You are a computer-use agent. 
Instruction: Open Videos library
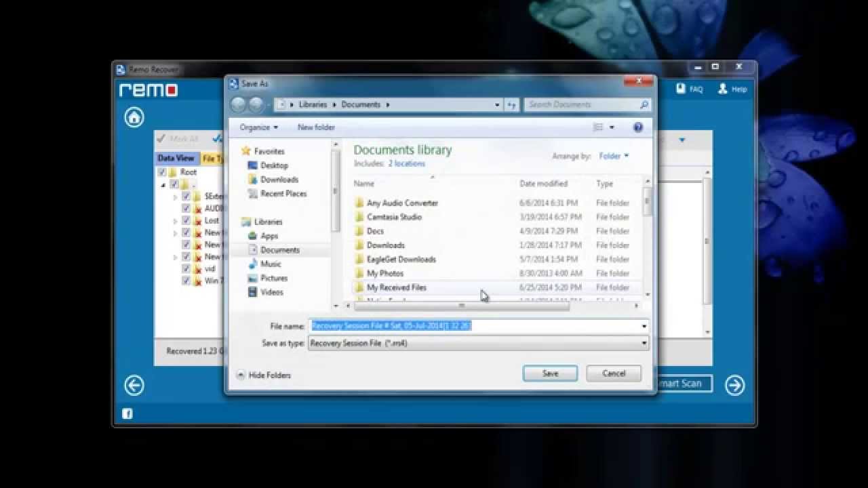[x=265, y=292]
